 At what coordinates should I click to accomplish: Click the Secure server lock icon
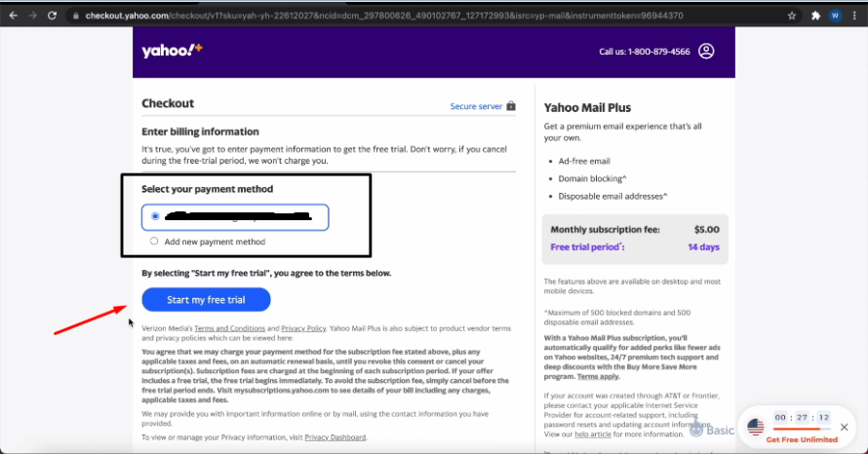(x=511, y=105)
